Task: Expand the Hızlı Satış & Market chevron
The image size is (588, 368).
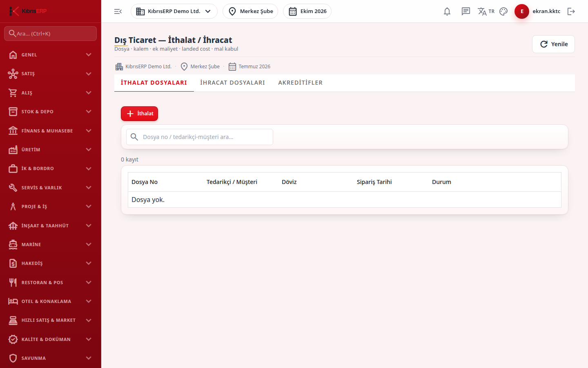Action: (x=89, y=320)
